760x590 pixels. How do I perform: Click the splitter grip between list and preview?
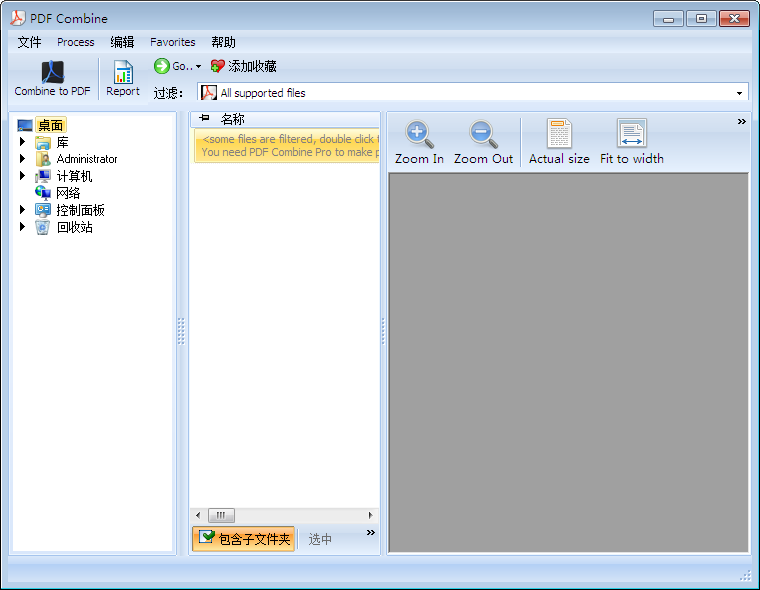click(383, 331)
